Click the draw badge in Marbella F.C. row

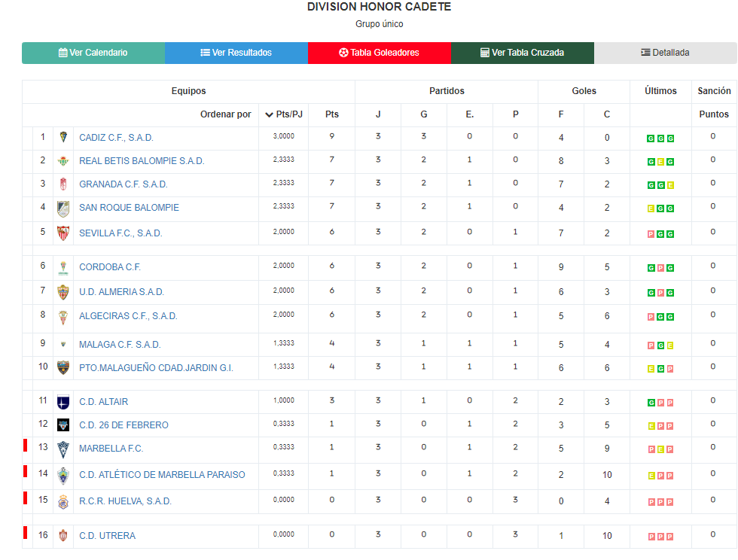[660, 449]
